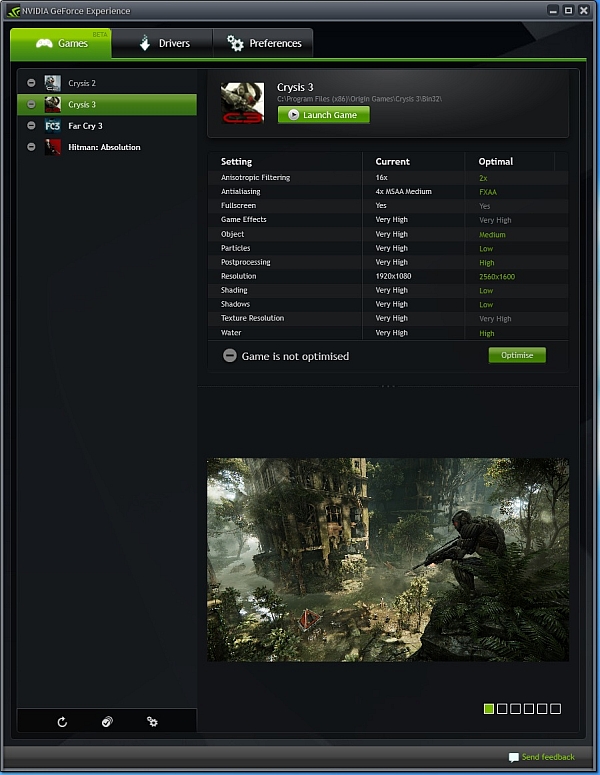Select the second screenshot indicator square
This screenshot has width=600, height=775.
point(502,709)
